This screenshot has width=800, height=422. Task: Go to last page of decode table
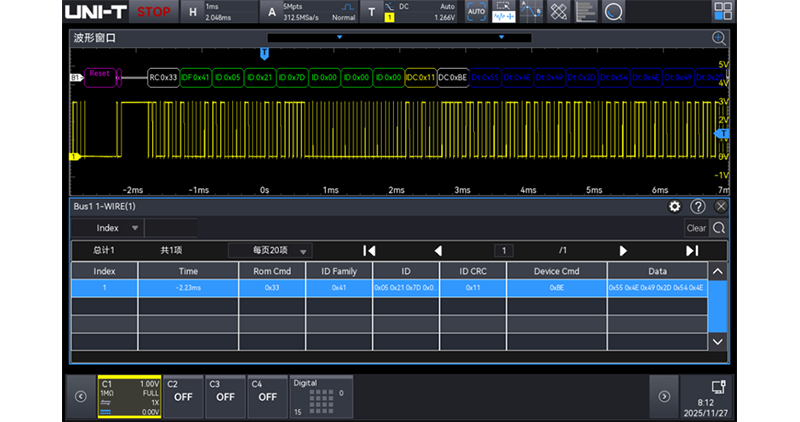tap(692, 251)
